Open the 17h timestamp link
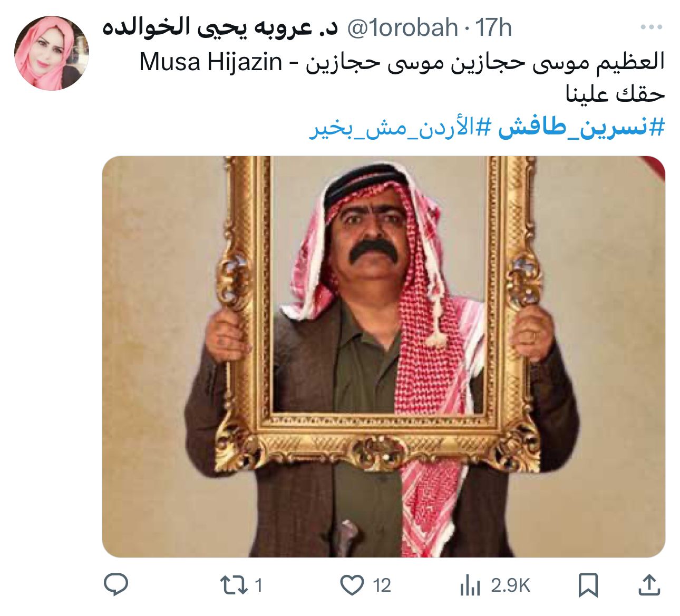Viewport: 680px width, 616px height. [494, 27]
